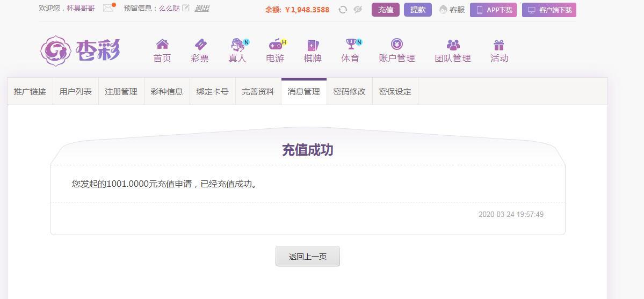Open 客服 customer service
The image size is (644, 299).
[x=452, y=10]
